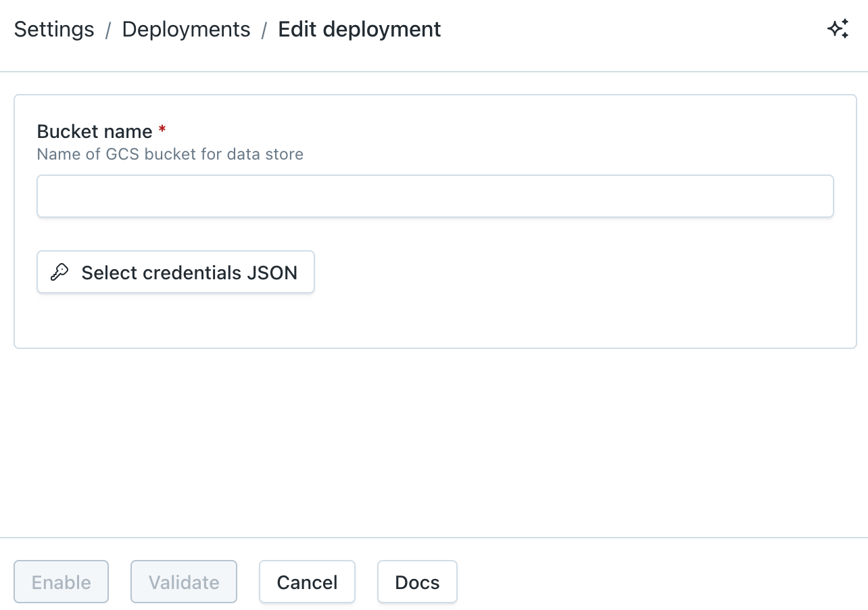Click the "Edit deployment" breadcrumb text
Screen dimensions: 868x610
[x=360, y=30]
